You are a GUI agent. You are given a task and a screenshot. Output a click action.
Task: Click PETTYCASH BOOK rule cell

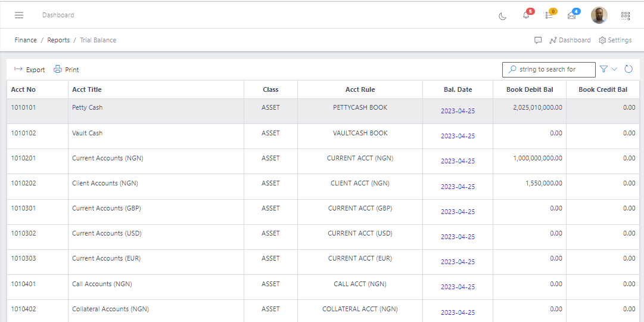(360, 108)
